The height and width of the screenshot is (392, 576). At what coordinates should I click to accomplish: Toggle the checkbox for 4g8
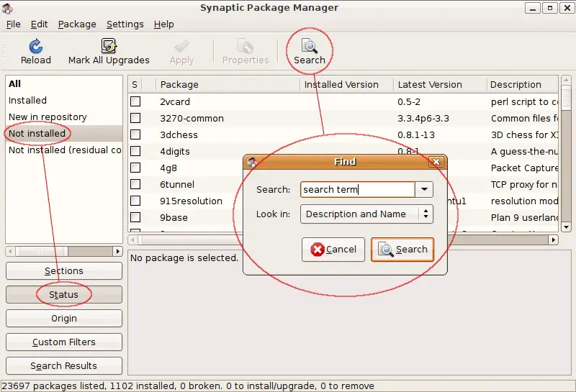click(x=135, y=168)
